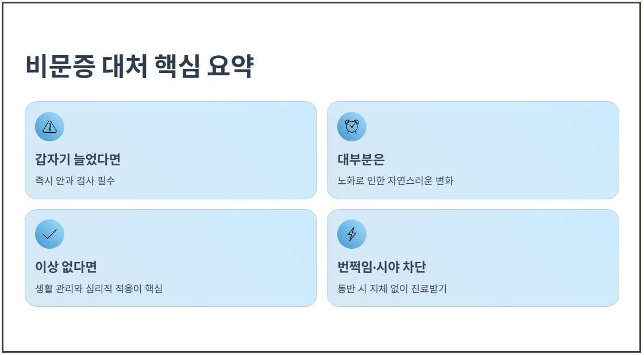Click the text '노화로 인한 자연스러운 변화'
Viewport: 644px width, 355px height.
pos(395,181)
